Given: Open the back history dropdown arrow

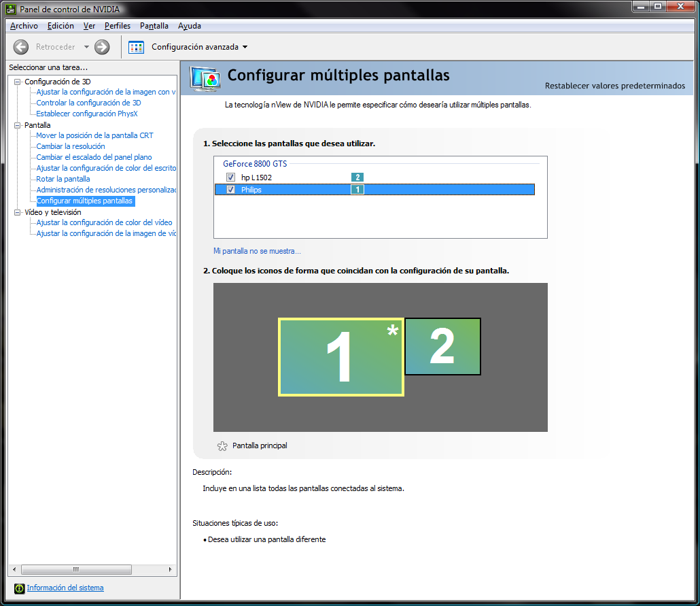Looking at the screenshot, I should click(x=86, y=47).
